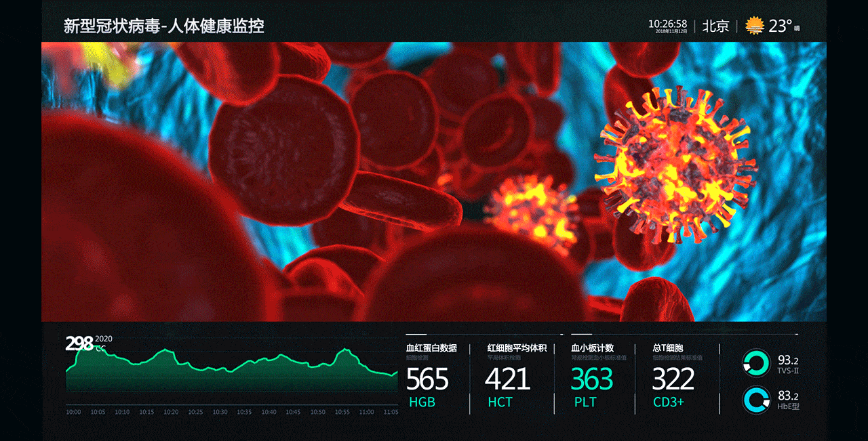Click the 血小板计数 heading
The height and width of the screenshot is (441, 868).
pos(593,348)
